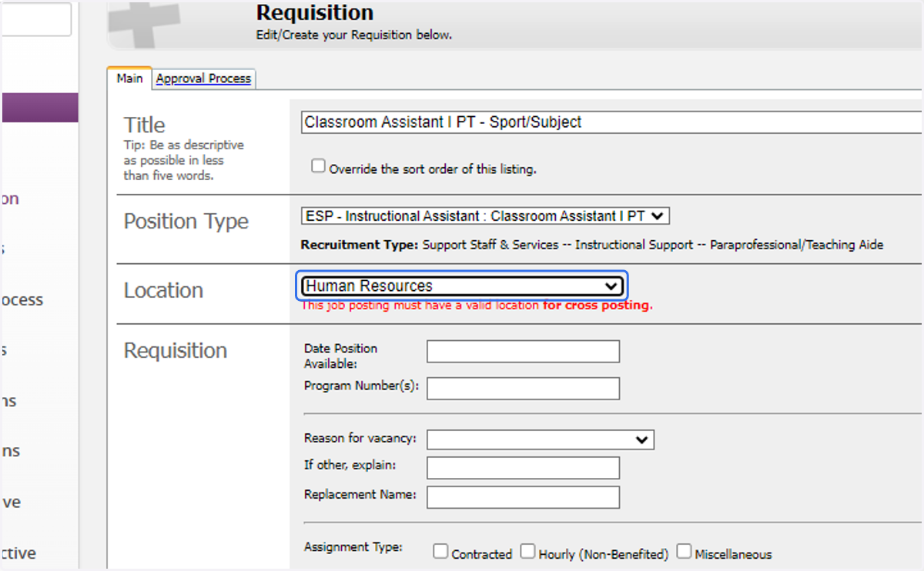The image size is (924, 571).
Task: Click the red cross posting warning text
Action: (x=477, y=306)
